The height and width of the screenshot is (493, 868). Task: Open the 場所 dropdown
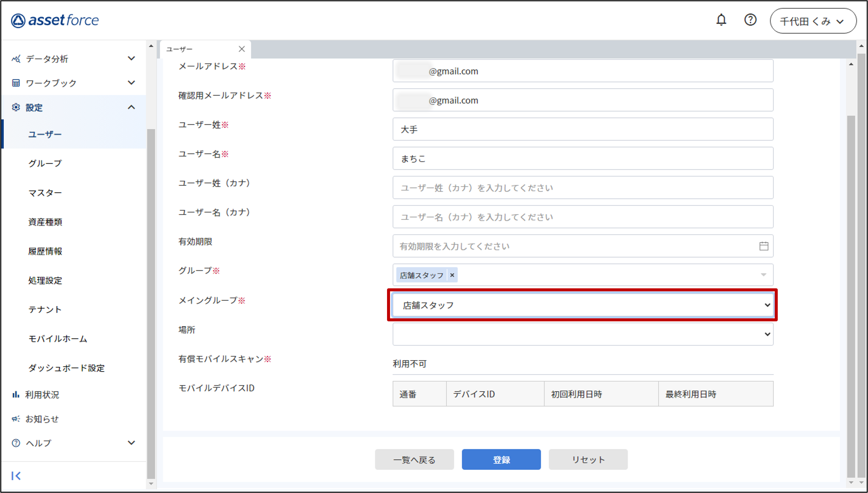tap(583, 334)
